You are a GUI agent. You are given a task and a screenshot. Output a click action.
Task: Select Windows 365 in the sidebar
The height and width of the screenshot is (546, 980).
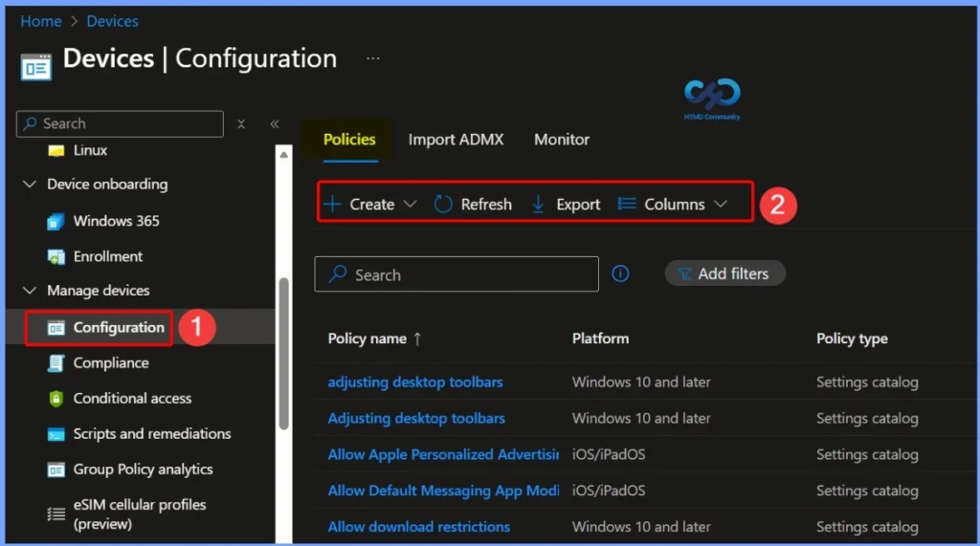[x=116, y=221]
